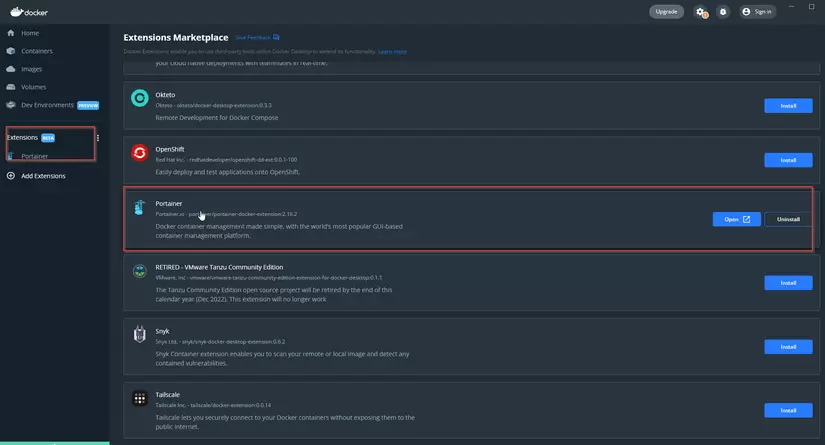Install the Okteto extension
The image size is (825, 445).
click(788, 106)
